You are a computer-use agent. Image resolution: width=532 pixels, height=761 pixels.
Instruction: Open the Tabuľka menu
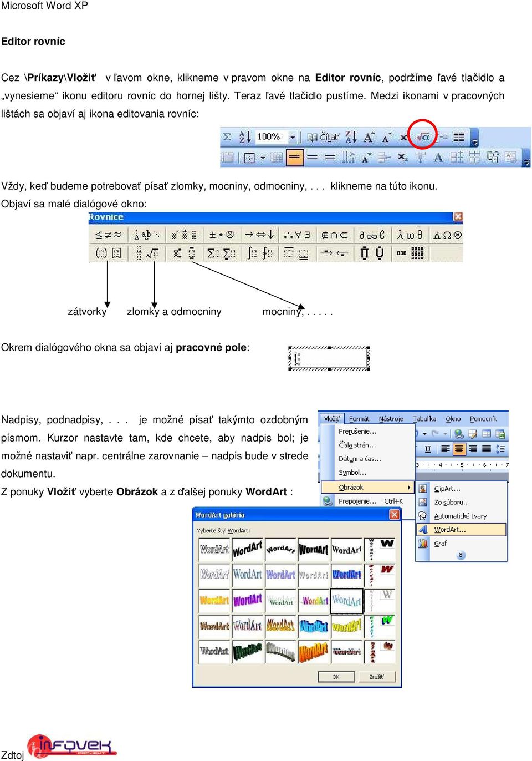(x=424, y=419)
